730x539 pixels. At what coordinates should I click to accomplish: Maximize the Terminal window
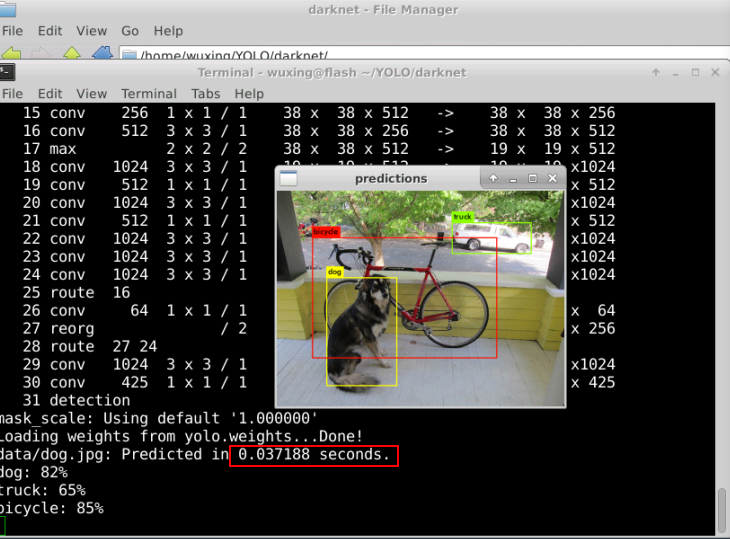click(695, 72)
